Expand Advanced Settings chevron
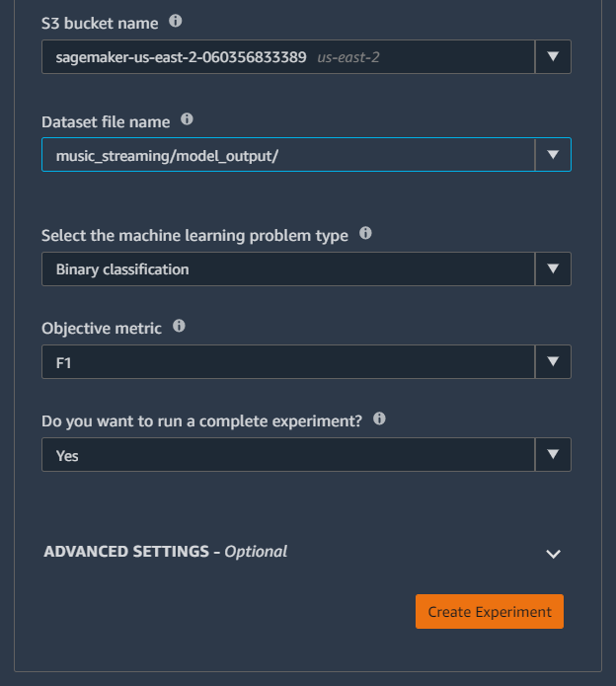The height and width of the screenshot is (686, 616). (x=554, y=555)
